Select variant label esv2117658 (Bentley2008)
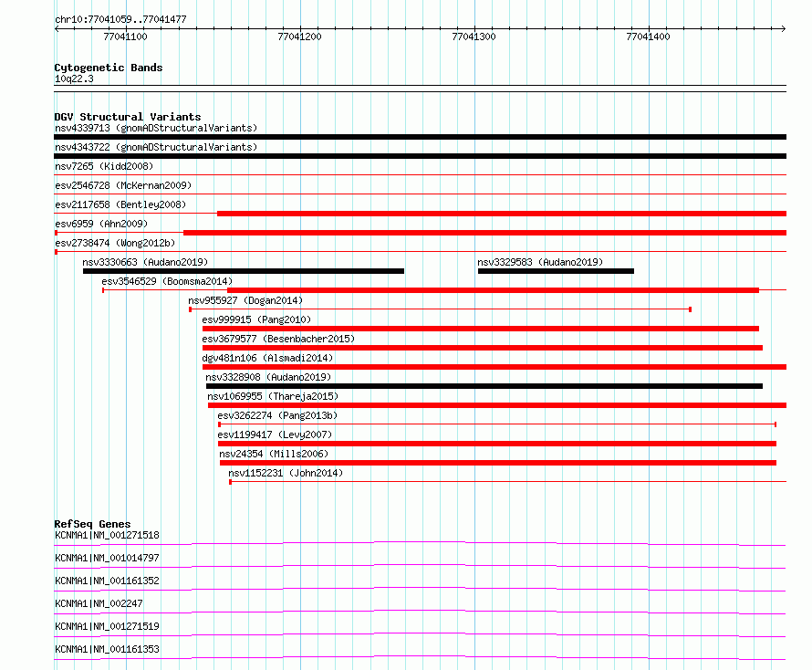The width and height of the screenshot is (812, 670). coord(120,204)
